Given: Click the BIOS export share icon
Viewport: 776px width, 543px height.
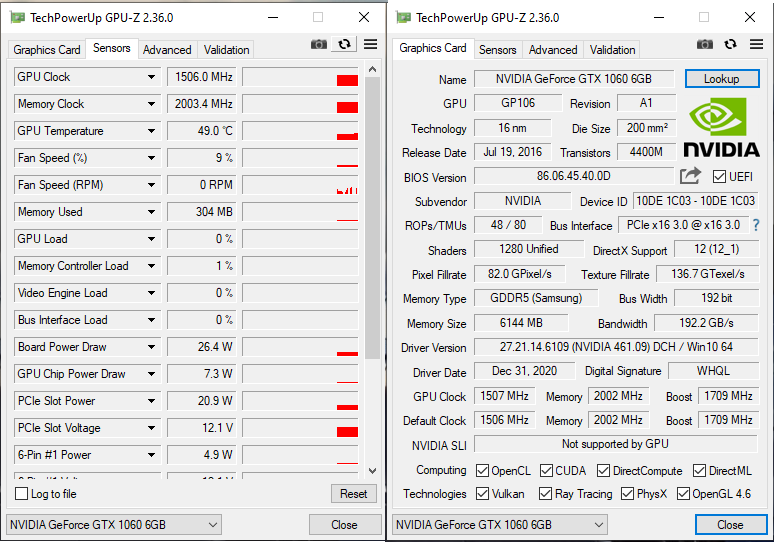Looking at the screenshot, I should (690, 176).
